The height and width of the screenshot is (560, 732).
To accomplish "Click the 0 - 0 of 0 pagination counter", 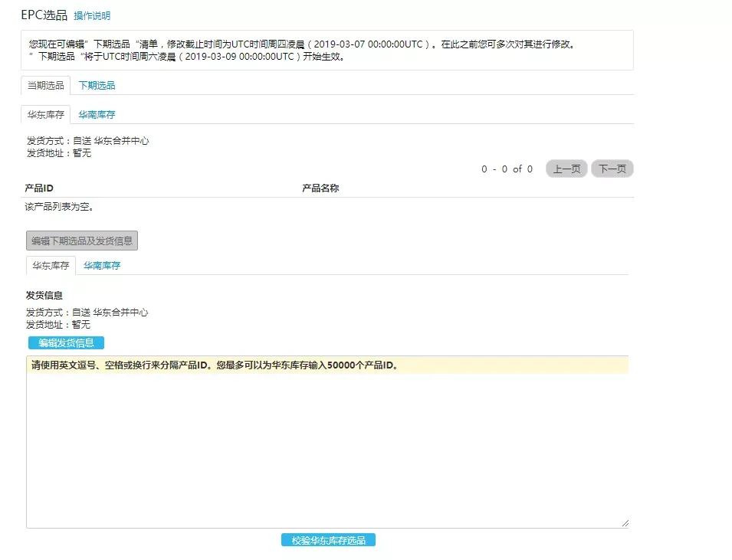I will [507, 169].
